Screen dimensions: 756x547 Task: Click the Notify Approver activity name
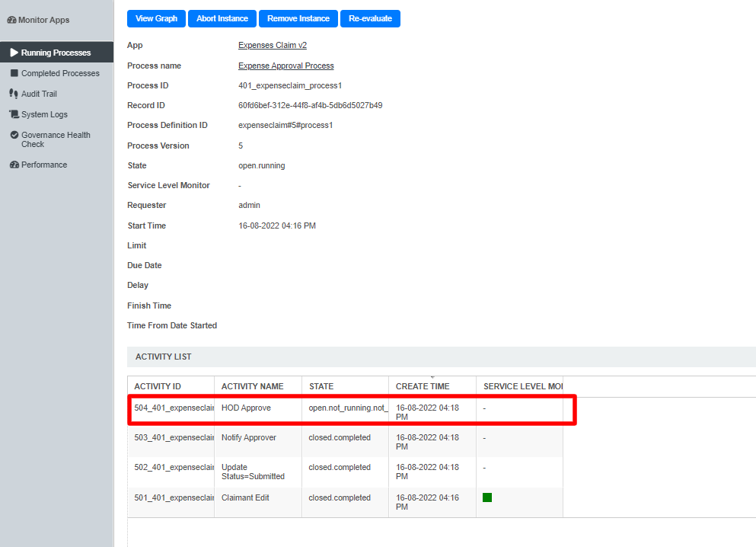pos(249,437)
